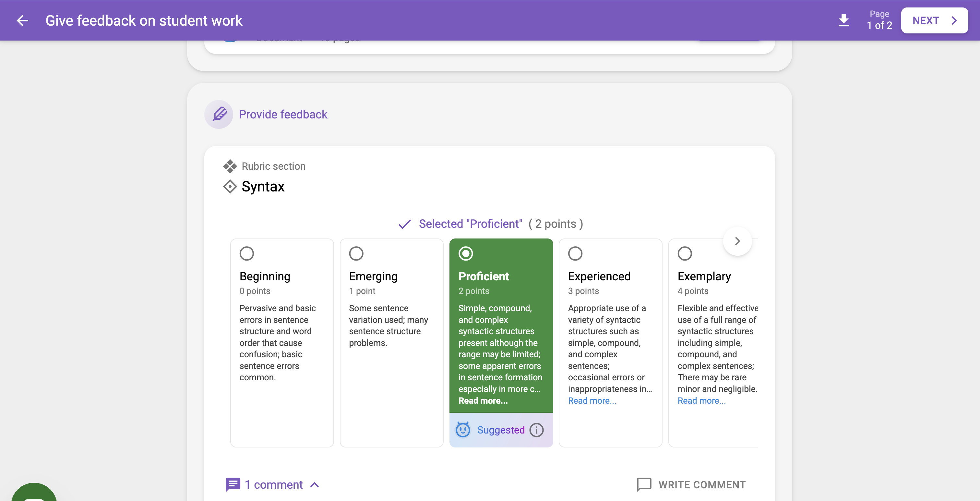Select the Experienced radio button
Viewport: 980px width, 501px height.
coord(575,253)
